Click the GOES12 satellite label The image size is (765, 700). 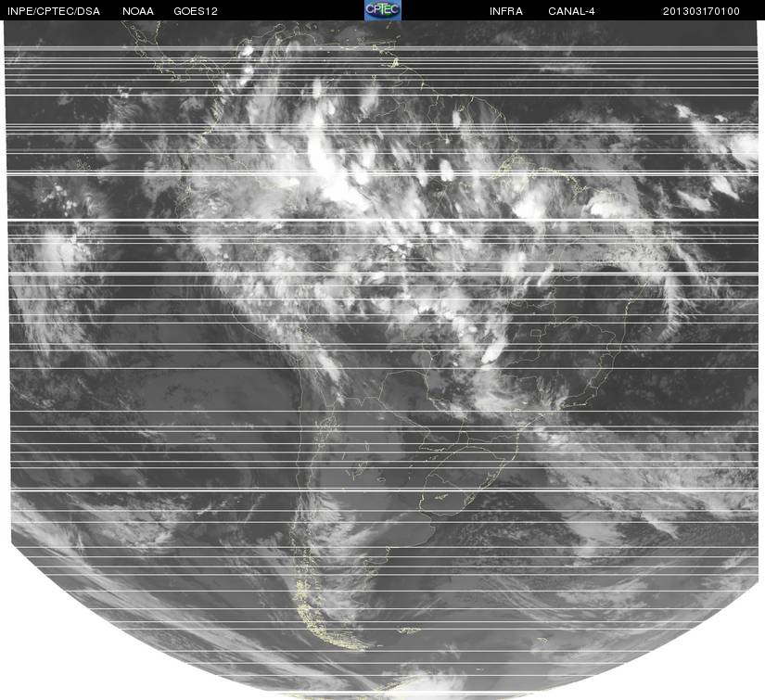[x=196, y=11]
